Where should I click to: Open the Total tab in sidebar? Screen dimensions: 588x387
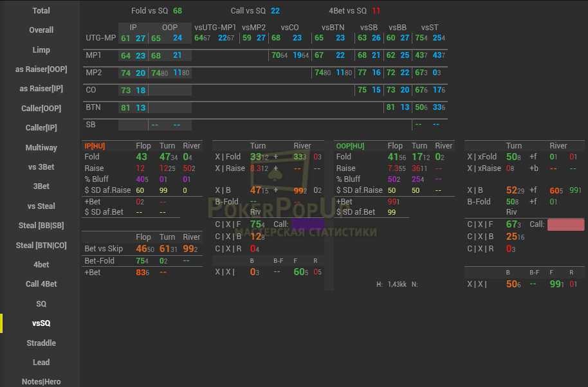click(x=41, y=10)
